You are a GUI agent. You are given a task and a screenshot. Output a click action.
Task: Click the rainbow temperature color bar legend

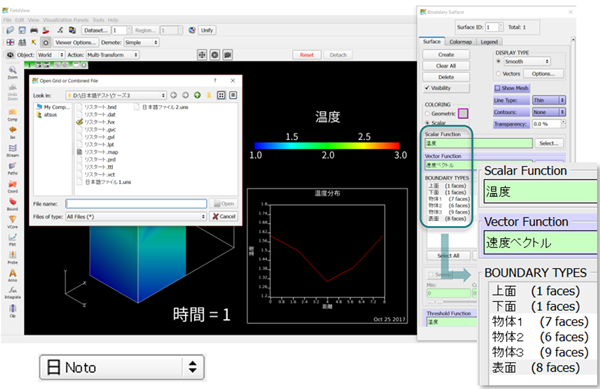pos(327,146)
